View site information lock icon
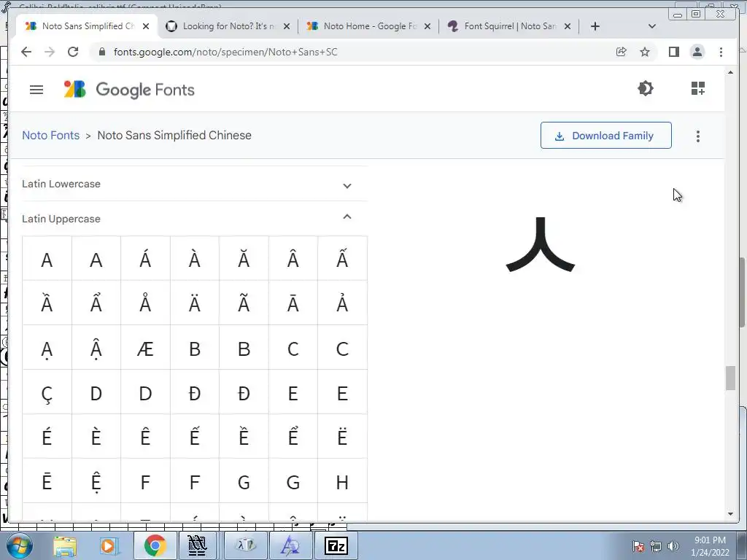747x560 pixels. [101, 52]
